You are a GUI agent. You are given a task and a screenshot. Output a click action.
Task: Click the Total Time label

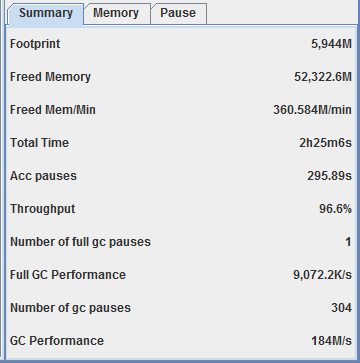click(x=39, y=143)
